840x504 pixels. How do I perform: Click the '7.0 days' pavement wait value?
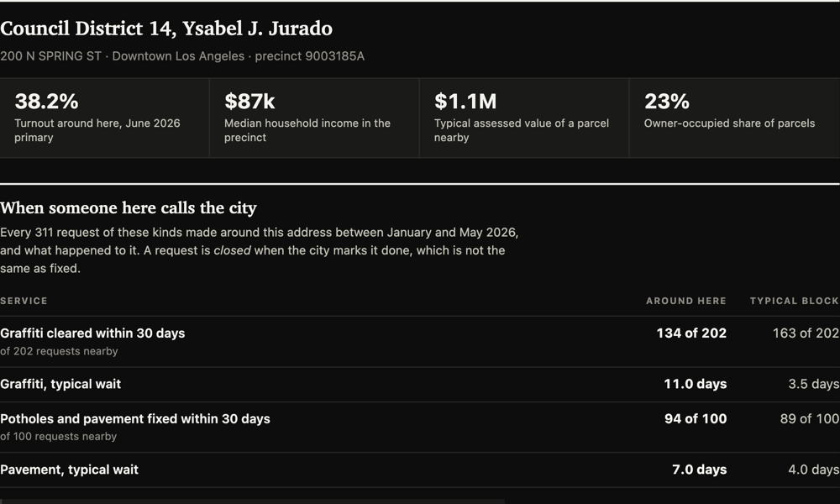click(x=700, y=470)
